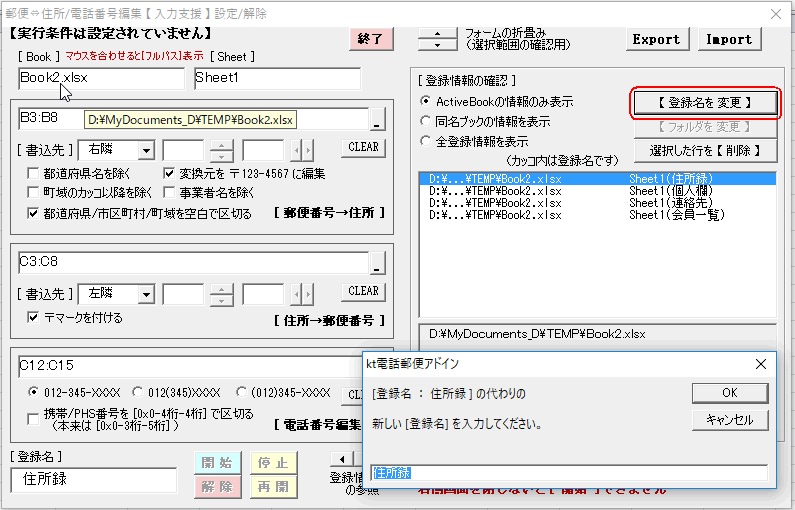
Task: Select list row Sheet1(連絡先)
Action: point(598,203)
